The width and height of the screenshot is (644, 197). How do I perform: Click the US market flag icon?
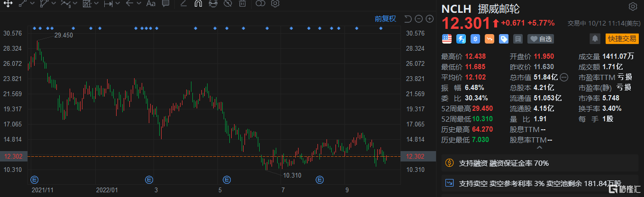point(447,39)
